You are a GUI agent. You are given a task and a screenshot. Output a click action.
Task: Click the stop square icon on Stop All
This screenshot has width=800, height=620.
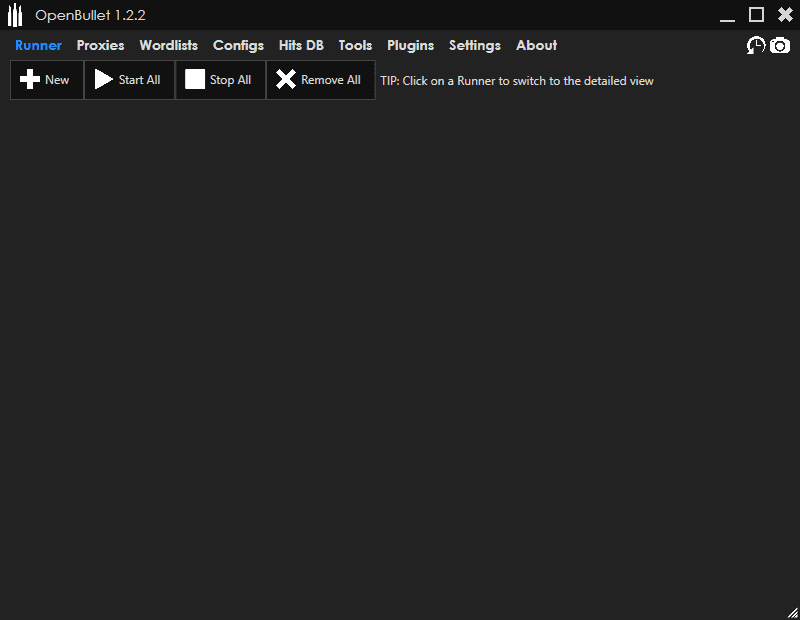[194, 79]
